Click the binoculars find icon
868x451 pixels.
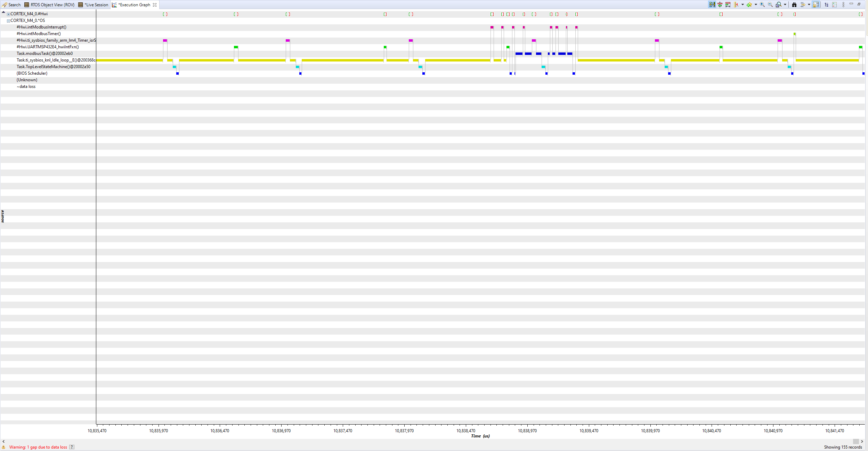pos(794,5)
